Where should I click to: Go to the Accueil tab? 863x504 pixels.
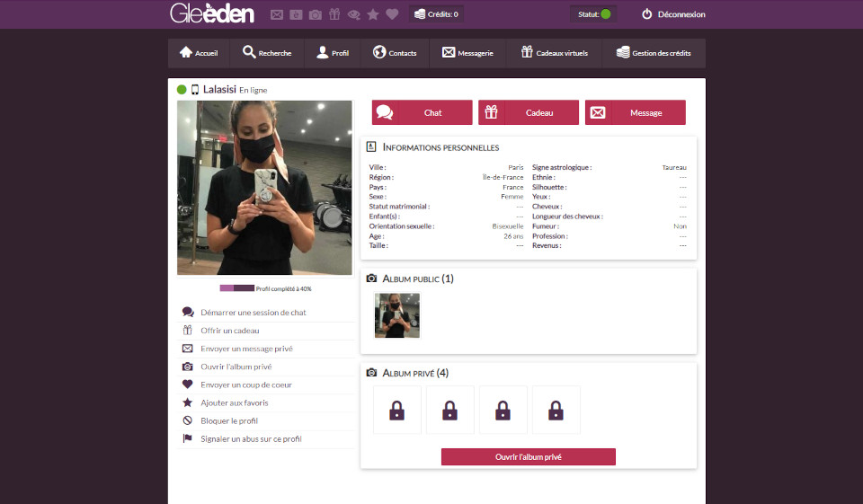[199, 53]
